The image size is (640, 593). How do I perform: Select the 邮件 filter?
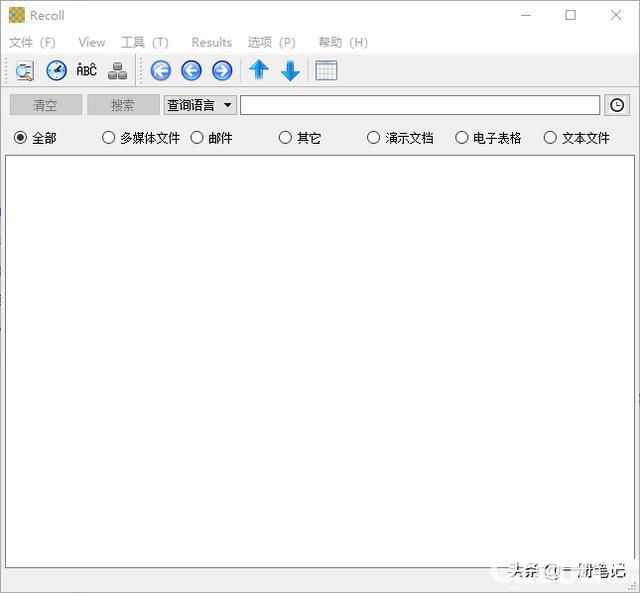(211, 138)
